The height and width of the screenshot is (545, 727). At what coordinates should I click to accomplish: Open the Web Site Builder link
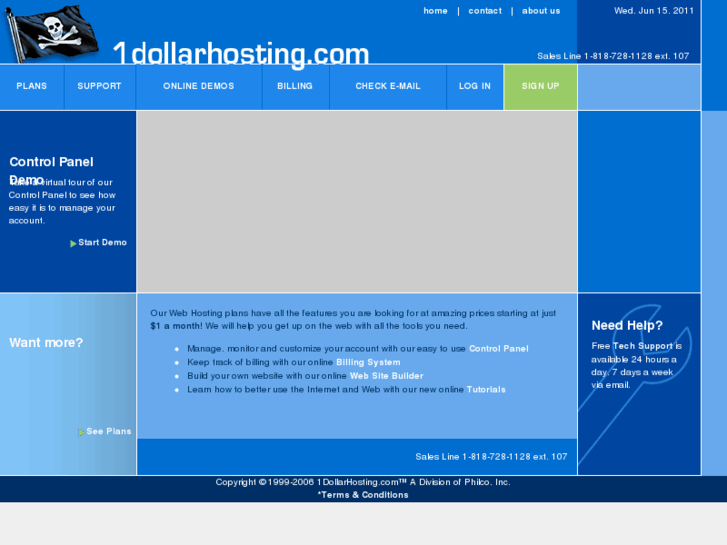(x=386, y=376)
